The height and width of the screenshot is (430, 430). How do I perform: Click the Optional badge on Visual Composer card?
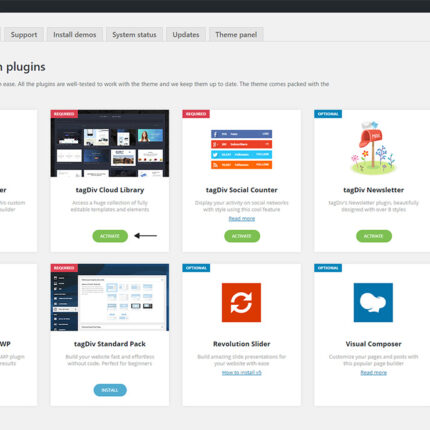(328, 268)
